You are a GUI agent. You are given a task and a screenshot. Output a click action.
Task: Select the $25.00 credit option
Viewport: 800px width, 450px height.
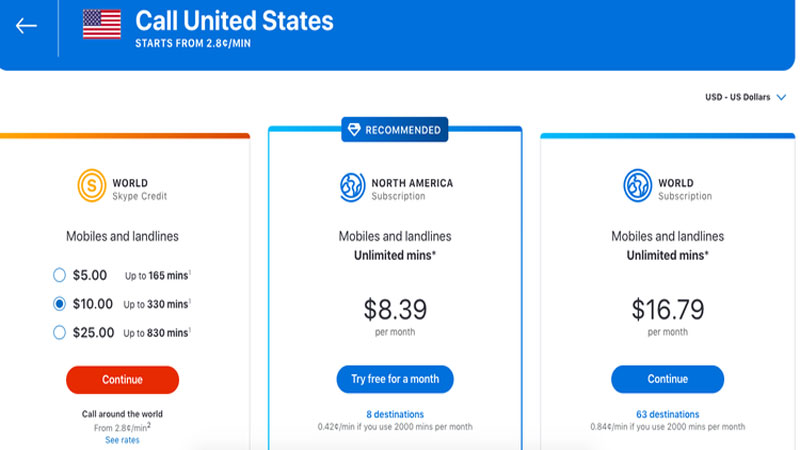pos(59,332)
